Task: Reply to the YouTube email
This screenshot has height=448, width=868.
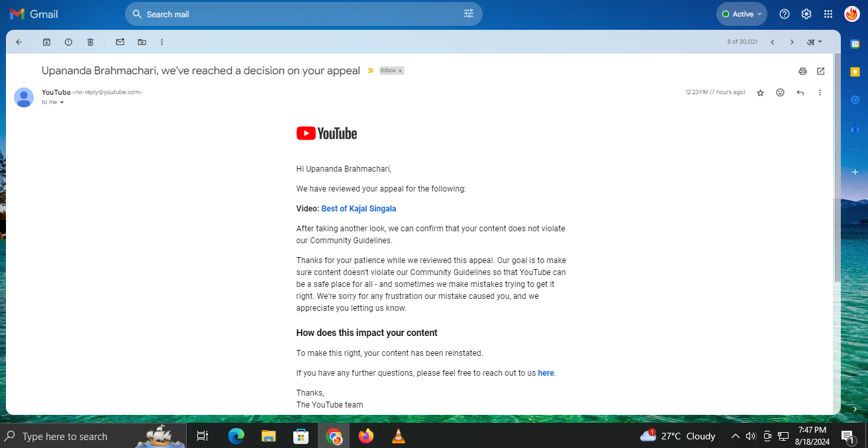Action: pos(800,93)
